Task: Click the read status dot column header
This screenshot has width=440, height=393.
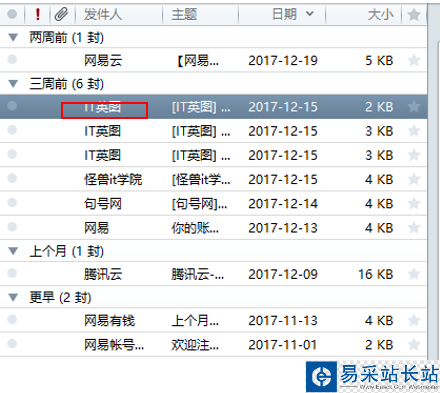Action: pos(12,14)
